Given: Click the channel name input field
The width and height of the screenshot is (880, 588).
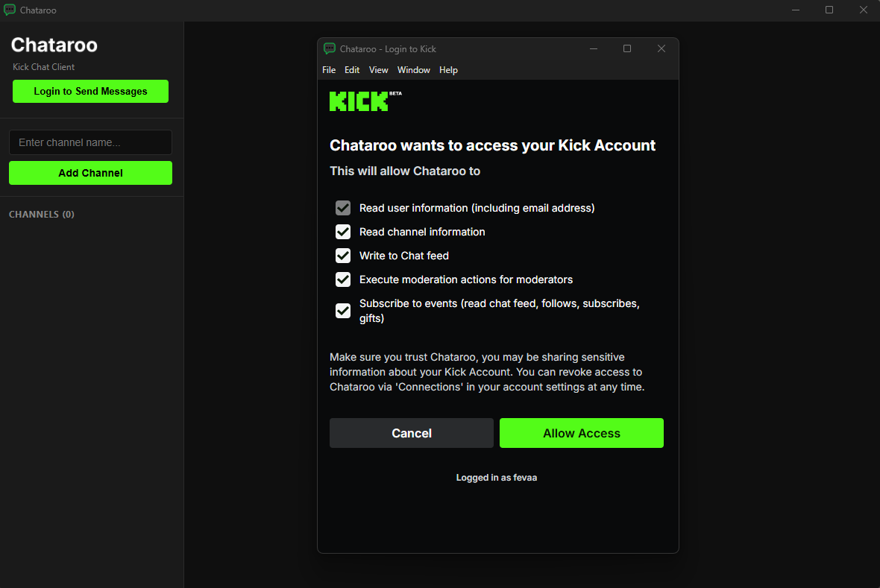Looking at the screenshot, I should pyautogui.click(x=90, y=142).
